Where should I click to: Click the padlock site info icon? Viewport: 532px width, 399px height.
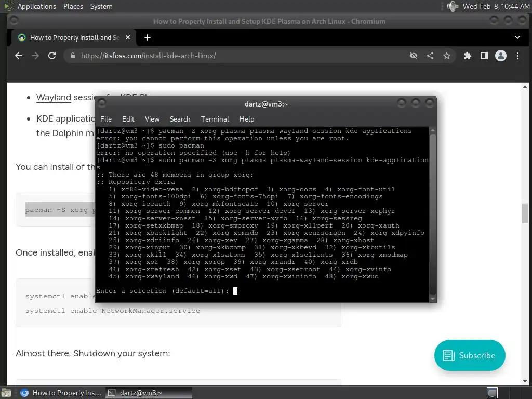[x=72, y=56]
